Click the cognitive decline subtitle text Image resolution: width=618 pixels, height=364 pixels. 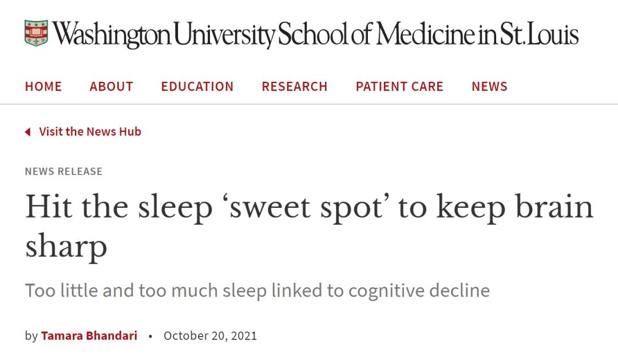click(x=257, y=290)
